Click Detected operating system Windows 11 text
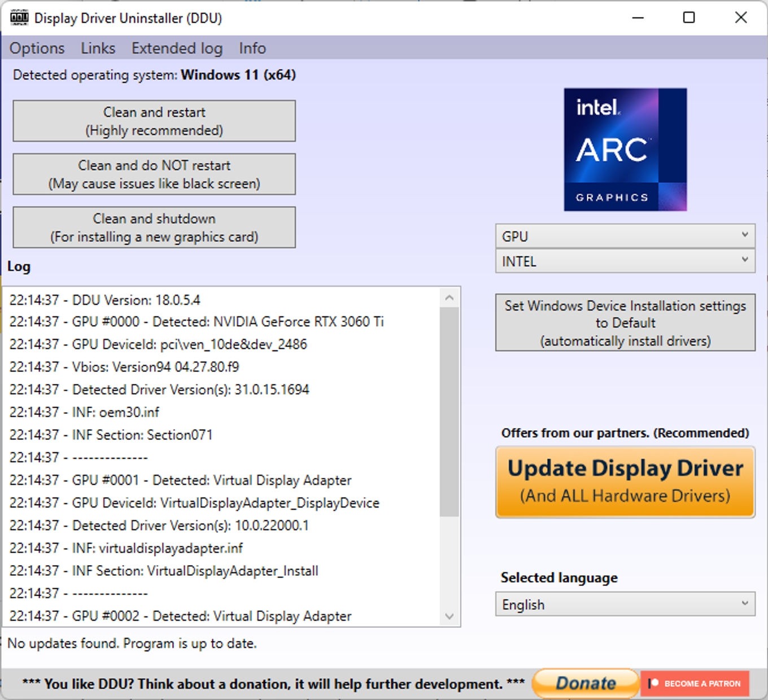Viewport: 768px width, 700px height. pos(154,75)
